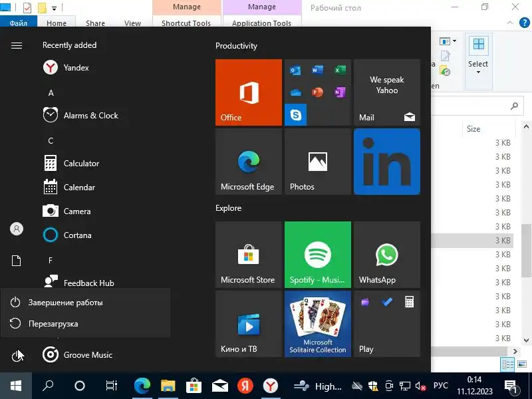Open the Skype tile

295,115
